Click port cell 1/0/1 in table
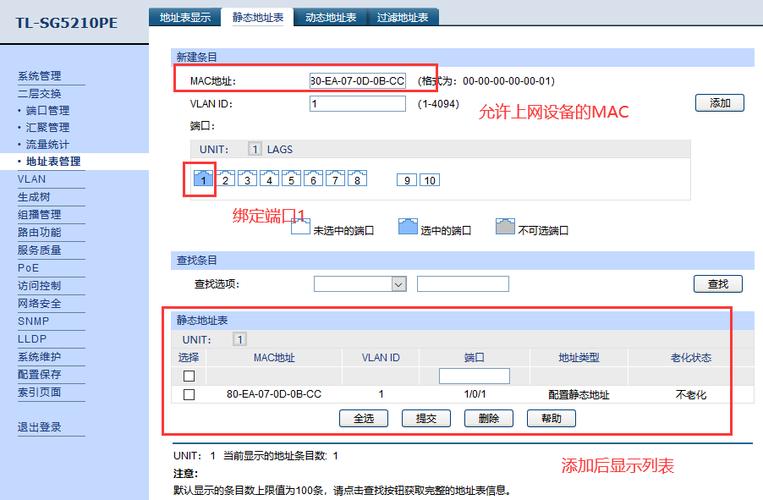 point(475,394)
